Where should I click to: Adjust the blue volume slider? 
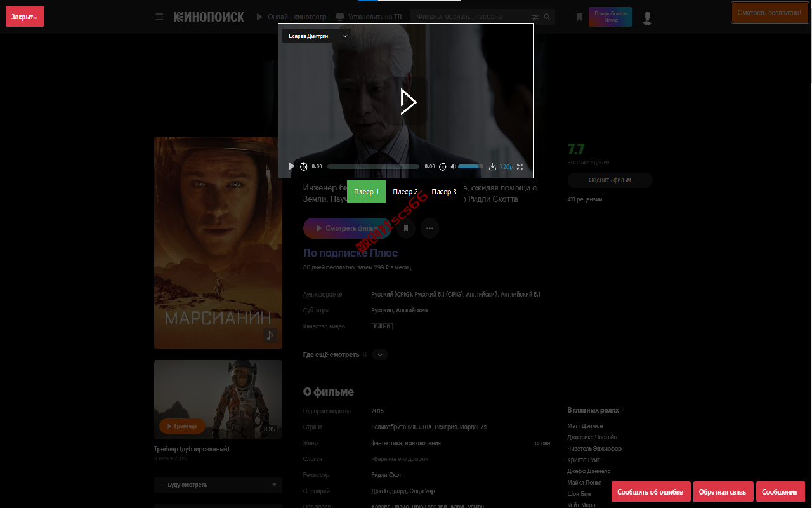(471, 166)
